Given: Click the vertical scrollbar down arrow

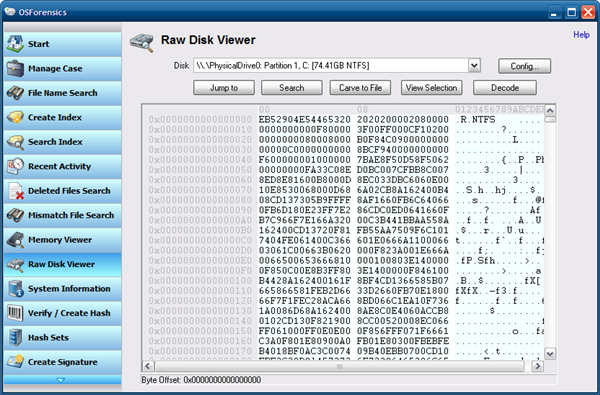Looking at the screenshot, I should [550, 354].
